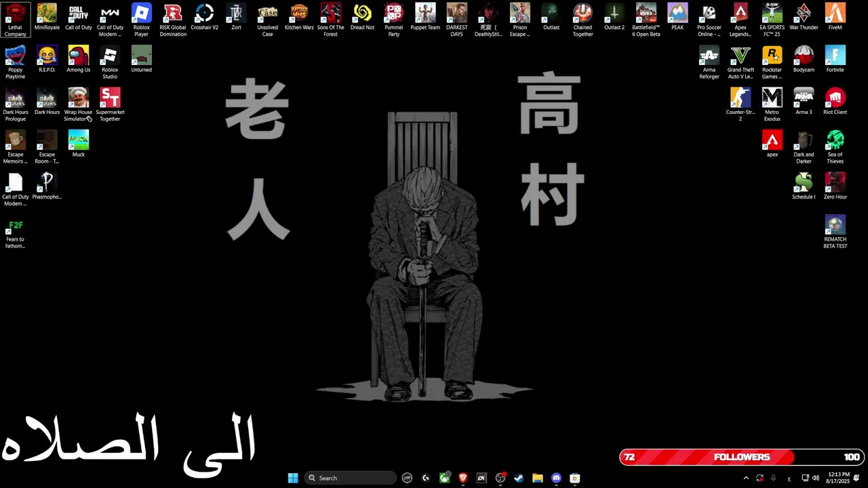The height and width of the screenshot is (488, 868).
Task: Open REMATCH BETA TEST shortcut
Action: point(835,232)
